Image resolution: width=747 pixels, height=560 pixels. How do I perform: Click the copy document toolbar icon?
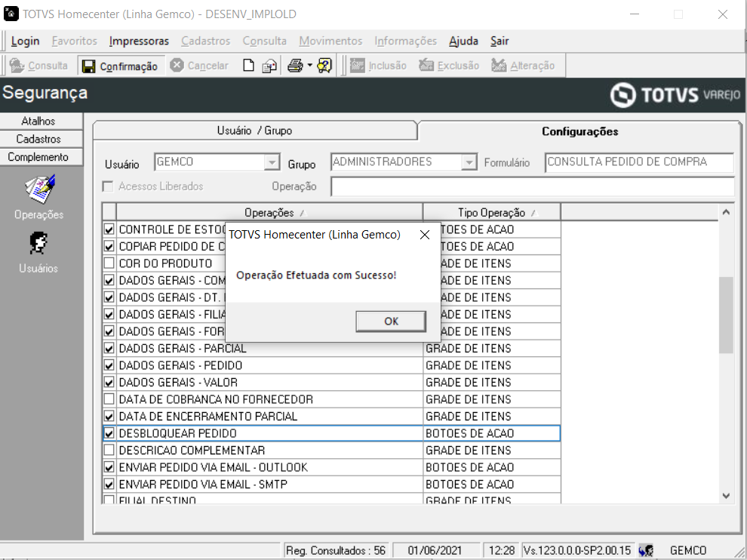click(269, 66)
